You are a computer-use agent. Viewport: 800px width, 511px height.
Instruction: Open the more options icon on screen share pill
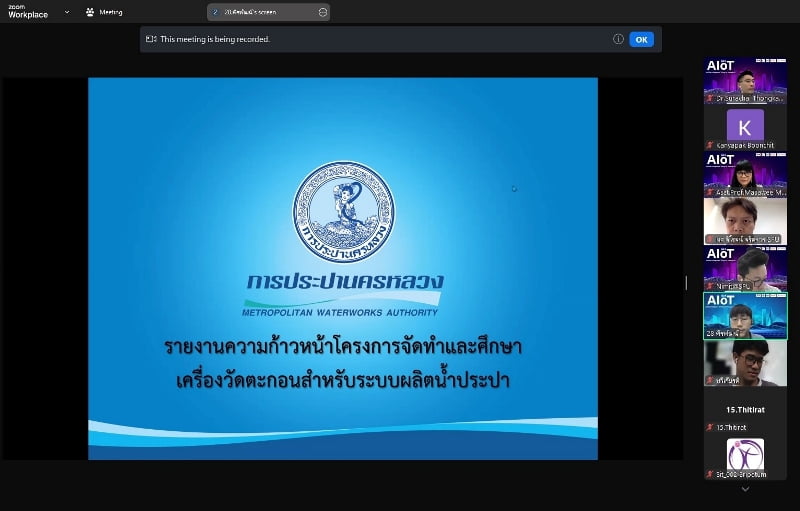[x=322, y=12]
